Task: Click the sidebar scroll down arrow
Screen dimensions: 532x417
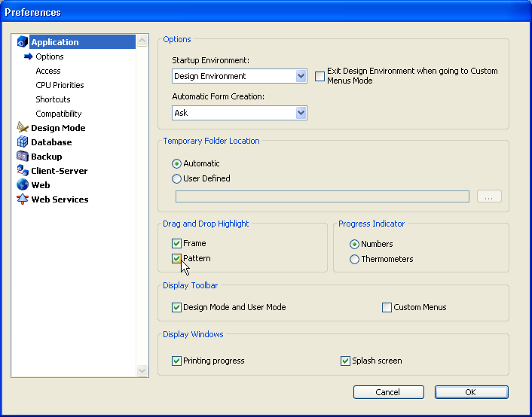Action: 142,370
